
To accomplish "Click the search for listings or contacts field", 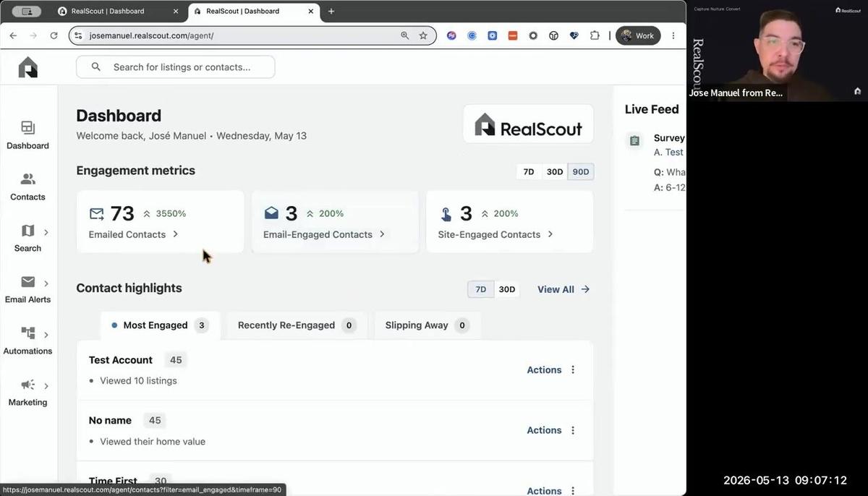I will (176, 67).
